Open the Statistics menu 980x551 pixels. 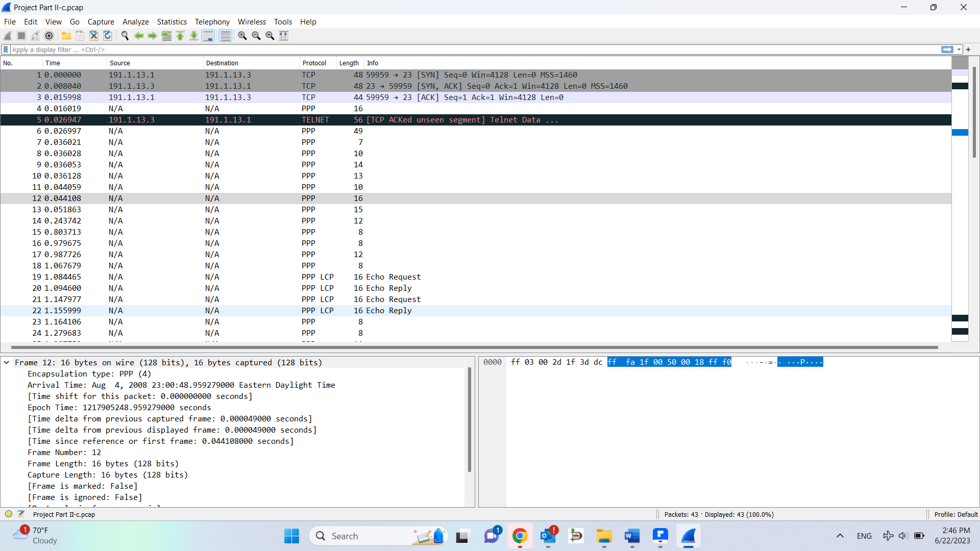pyautogui.click(x=171, y=22)
